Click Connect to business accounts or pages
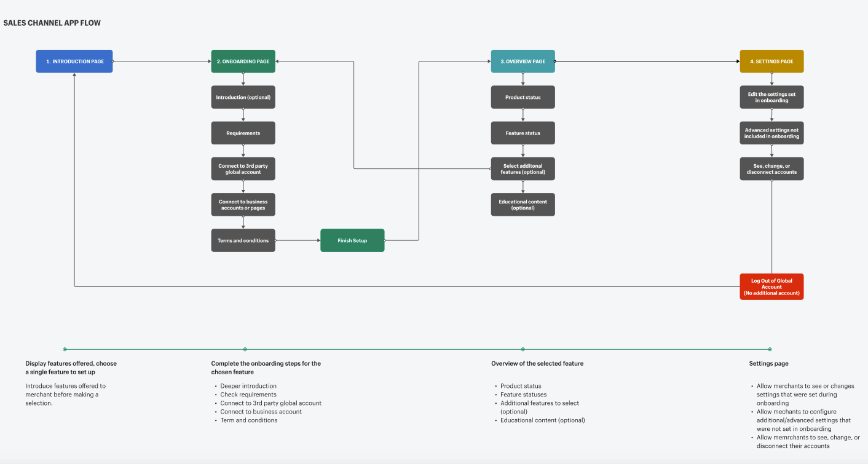The width and height of the screenshot is (868, 464). click(243, 205)
